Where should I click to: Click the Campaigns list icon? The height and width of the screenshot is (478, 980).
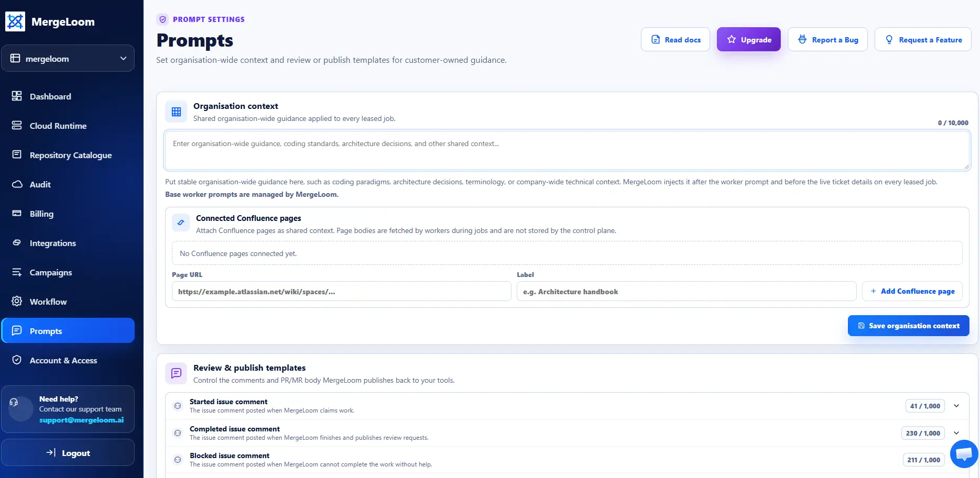[17, 272]
